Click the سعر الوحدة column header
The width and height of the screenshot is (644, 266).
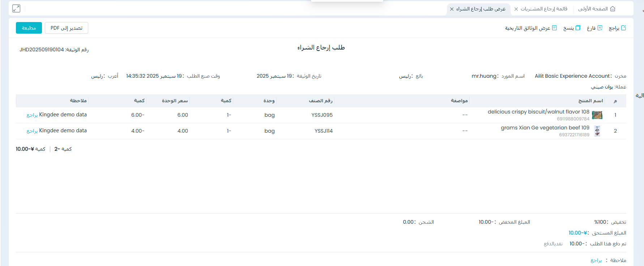(175, 100)
